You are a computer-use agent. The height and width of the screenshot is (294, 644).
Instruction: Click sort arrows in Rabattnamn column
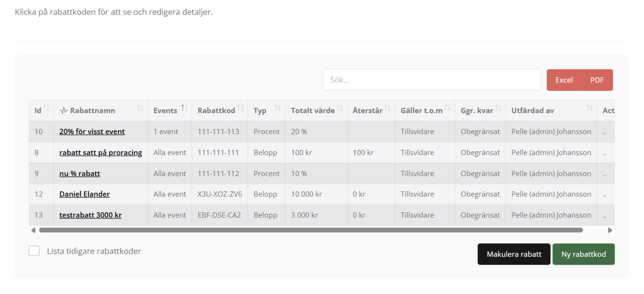click(x=140, y=108)
